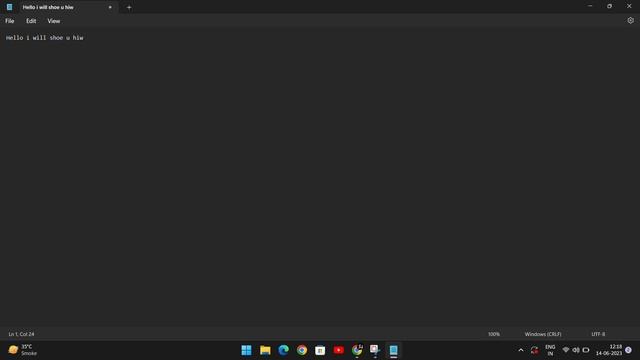
Task: Open the View menu
Action: click(x=53, y=21)
